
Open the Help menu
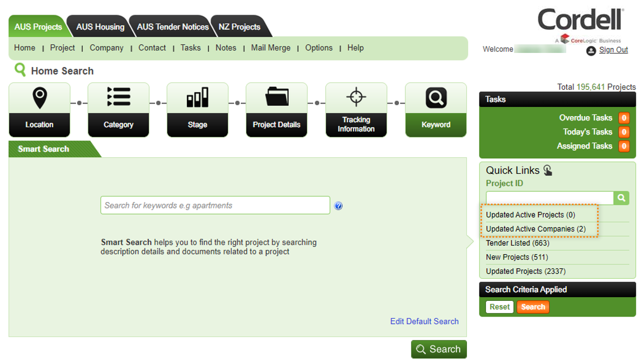coord(356,48)
